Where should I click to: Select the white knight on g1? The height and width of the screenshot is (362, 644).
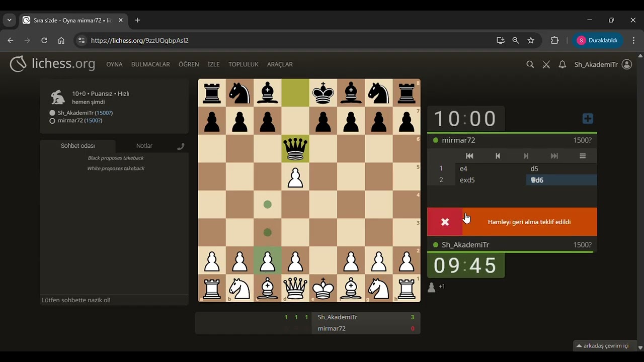pyautogui.click(x=379, y=288)
